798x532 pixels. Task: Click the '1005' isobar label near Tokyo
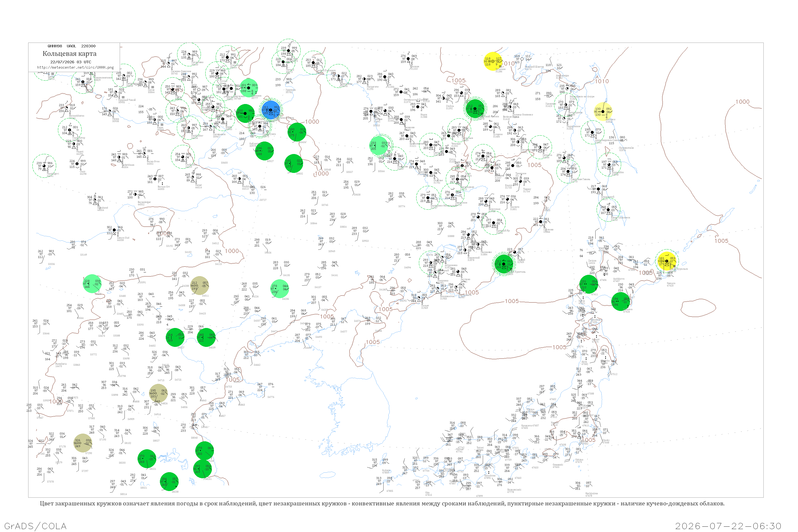click(x=588, y=440)
